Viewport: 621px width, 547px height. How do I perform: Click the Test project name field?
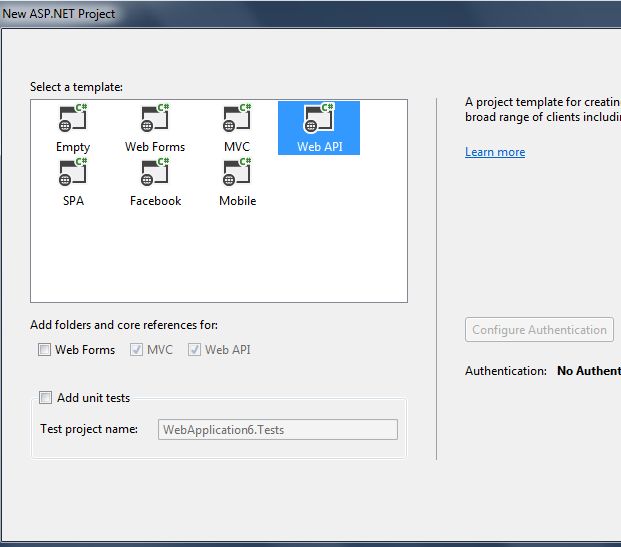(x=278, y=430)
